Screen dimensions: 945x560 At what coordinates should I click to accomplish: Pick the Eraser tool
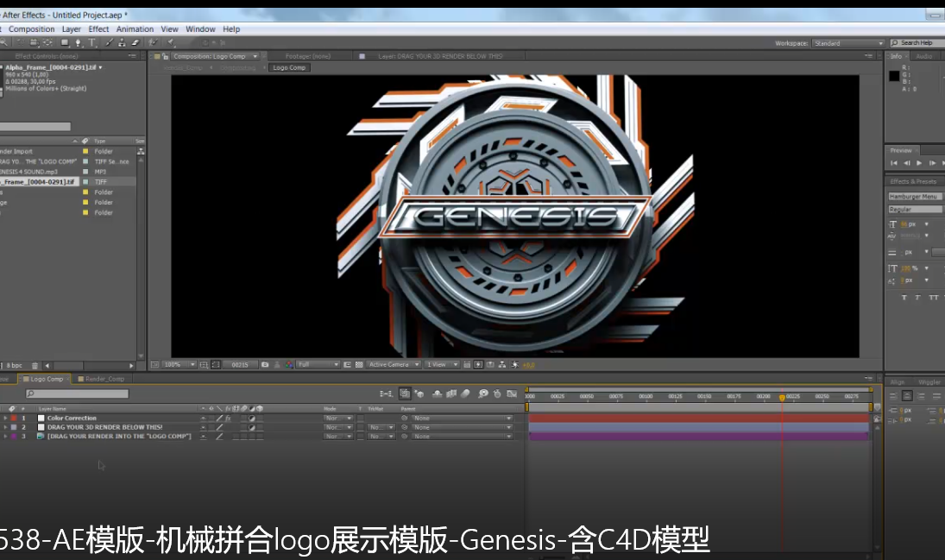pos(135,42)
